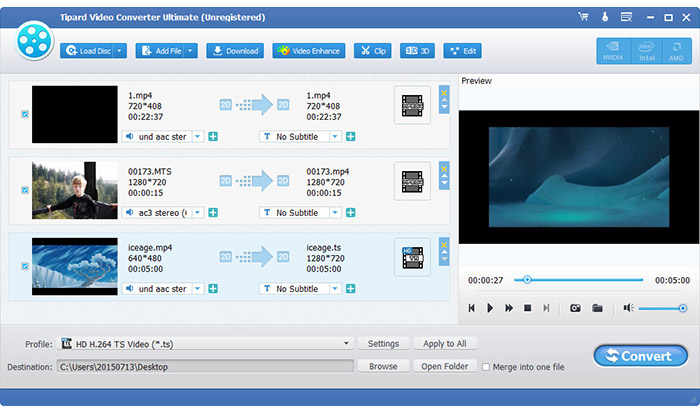The image size is (700, 413).
Task: Toggle NVIDIA acceleration
Action: pos(613,51)
